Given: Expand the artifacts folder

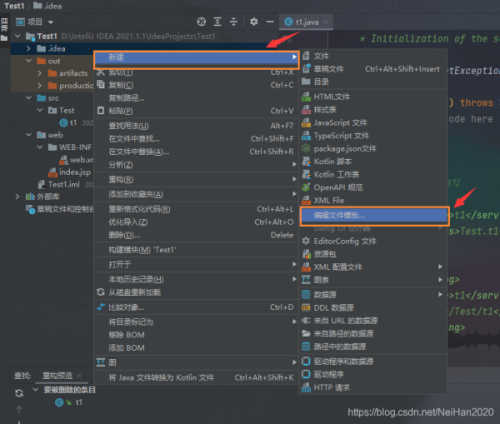Looking at the screenshot, I should 40,73.
